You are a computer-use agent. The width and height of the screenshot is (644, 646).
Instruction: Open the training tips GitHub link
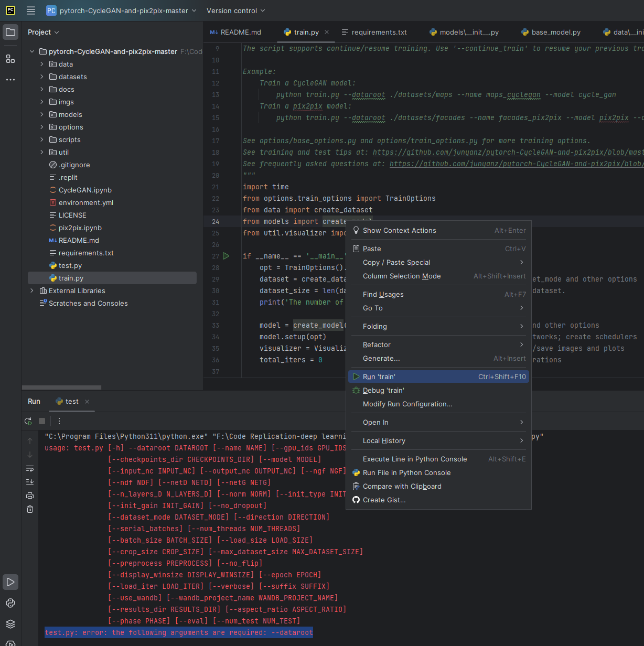tap(508, 152)
